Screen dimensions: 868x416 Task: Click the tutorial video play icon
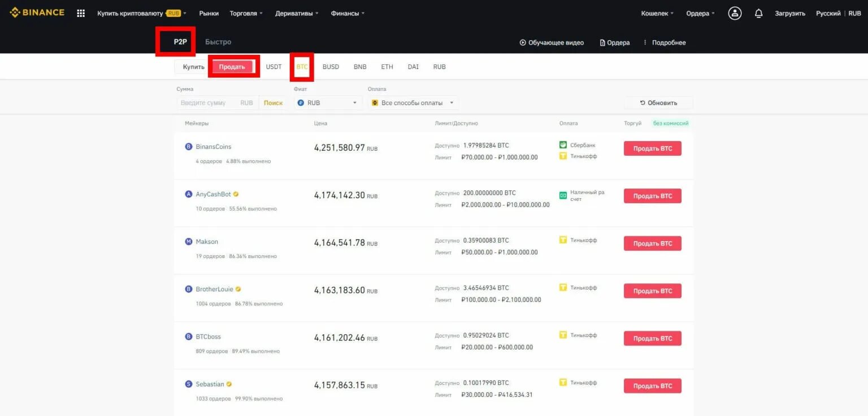click(523, 42)
